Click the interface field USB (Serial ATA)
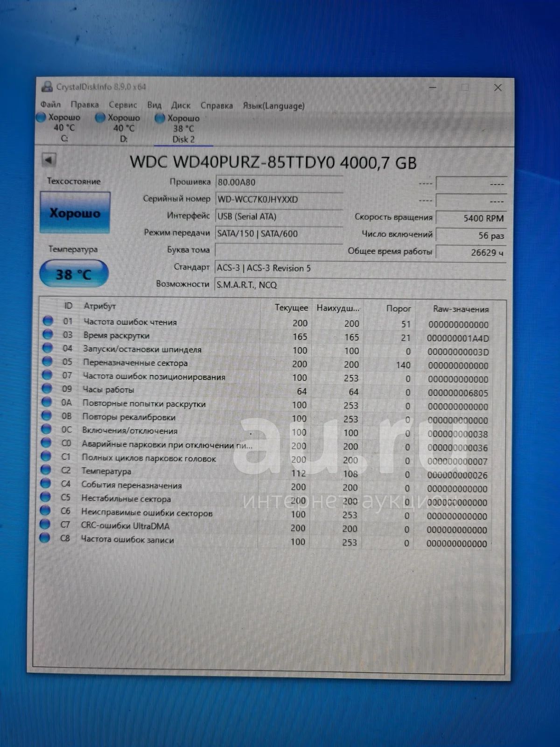Viewport: 560px width, 747px height. pyautogui.click(x=279, y=217)
